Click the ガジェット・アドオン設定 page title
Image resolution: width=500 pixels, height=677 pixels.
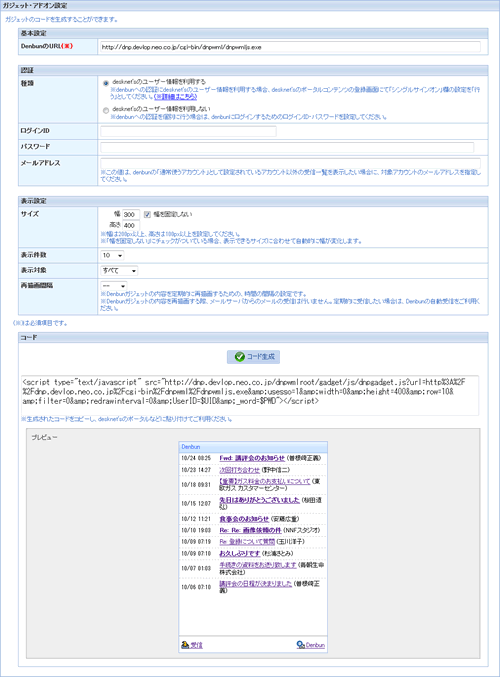(x=35, y=6)
